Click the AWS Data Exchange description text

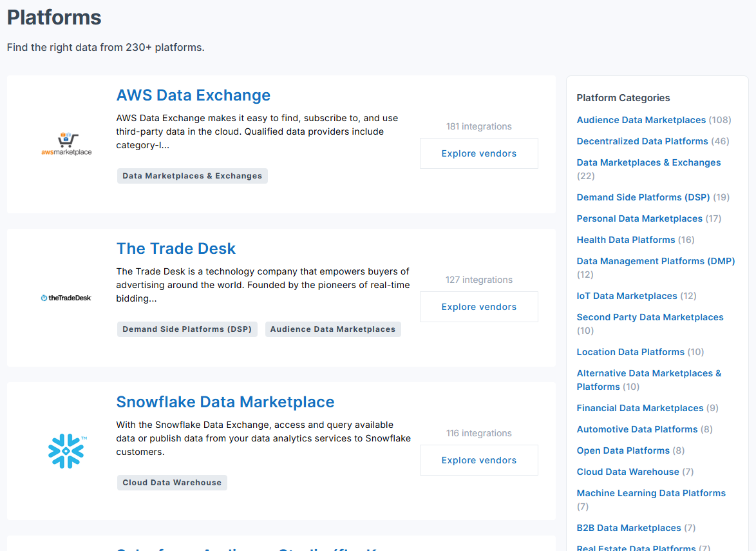(x=257, y=131)
